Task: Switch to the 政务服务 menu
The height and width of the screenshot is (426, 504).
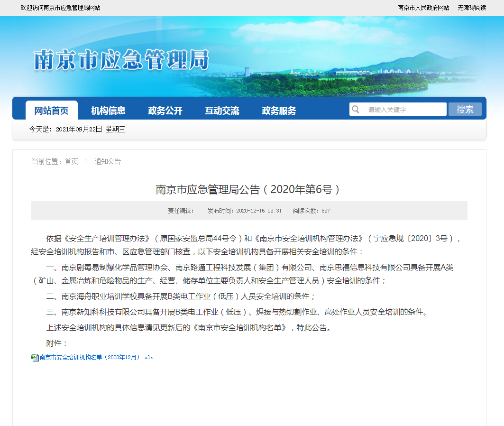Action: (x=279, y=111)
